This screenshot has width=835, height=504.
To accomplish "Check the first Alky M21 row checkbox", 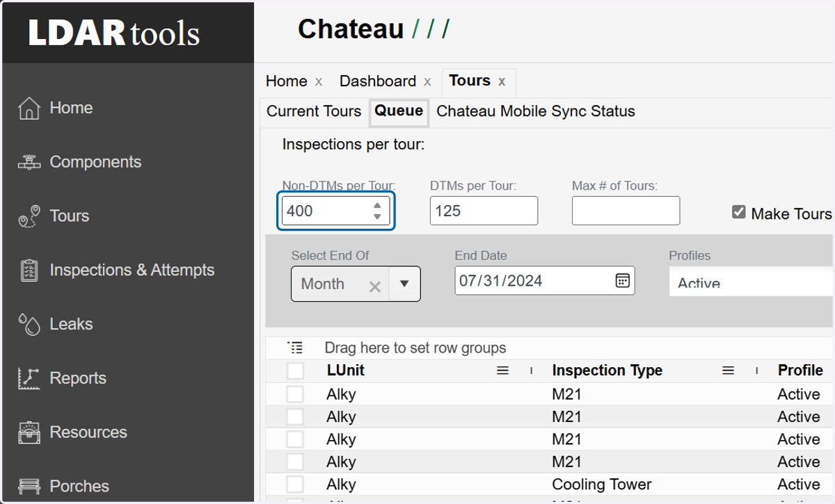I will (x=295, y=395).
